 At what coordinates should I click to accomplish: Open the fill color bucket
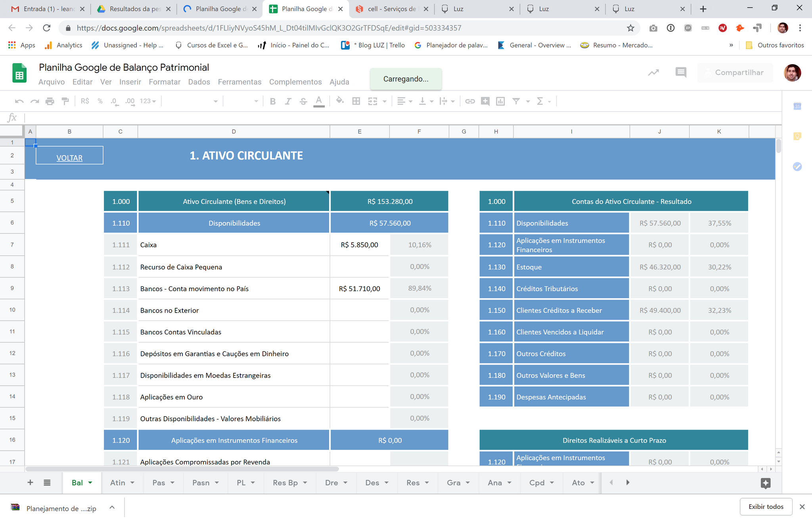(340, 101)
